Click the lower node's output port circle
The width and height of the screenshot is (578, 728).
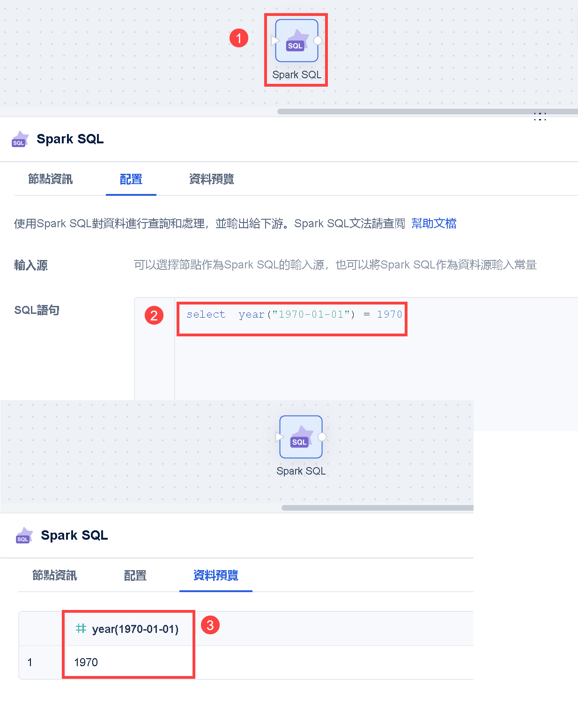[x=322, y=437]
